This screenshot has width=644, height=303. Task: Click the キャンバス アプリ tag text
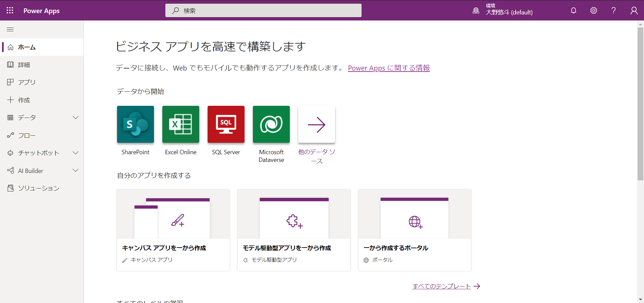[x=152, y=260]
